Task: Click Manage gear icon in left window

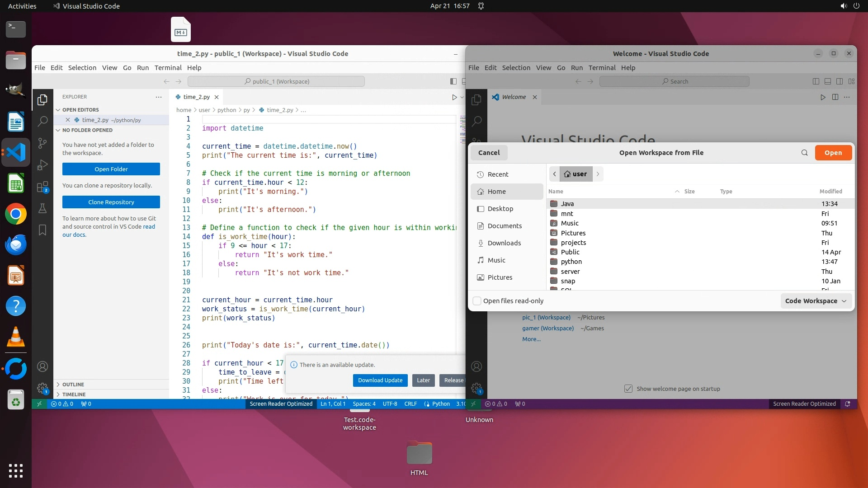Action: click(x=42, y=388)
